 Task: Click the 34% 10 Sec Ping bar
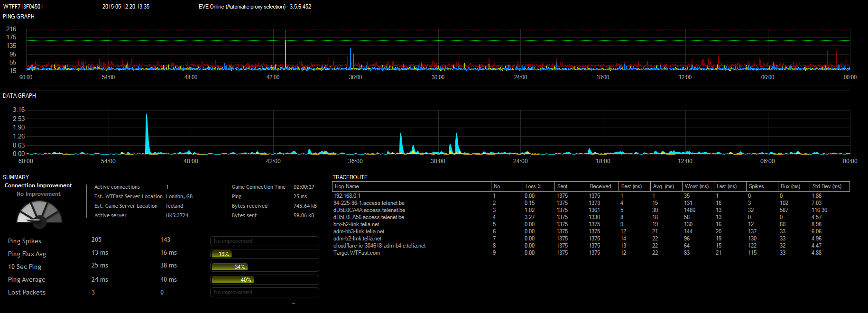tap(230, 267)
